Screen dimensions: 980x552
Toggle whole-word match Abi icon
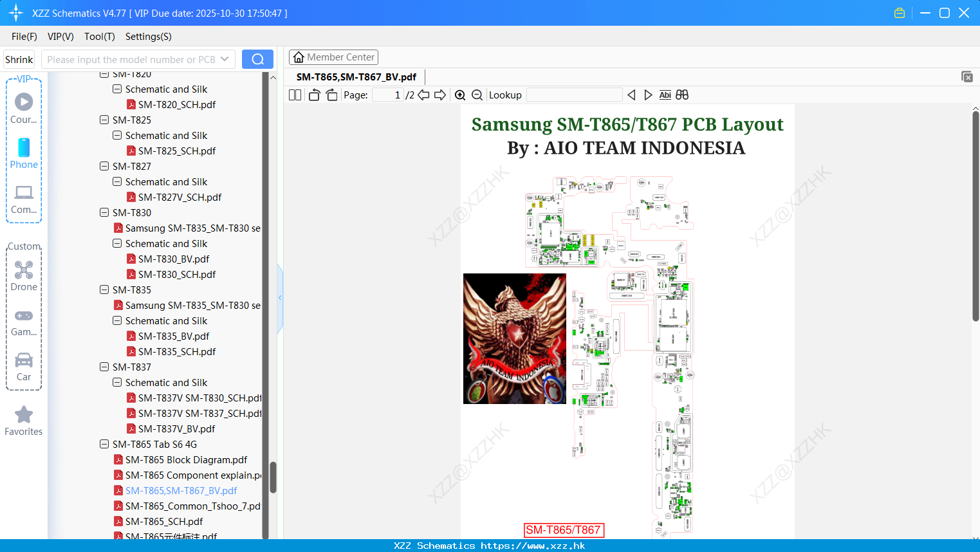[665, 95]
